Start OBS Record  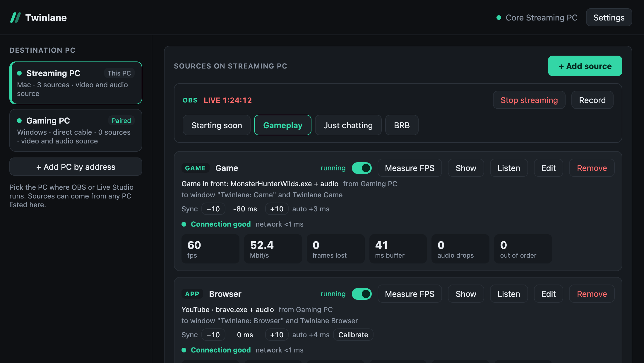(592, 100)
